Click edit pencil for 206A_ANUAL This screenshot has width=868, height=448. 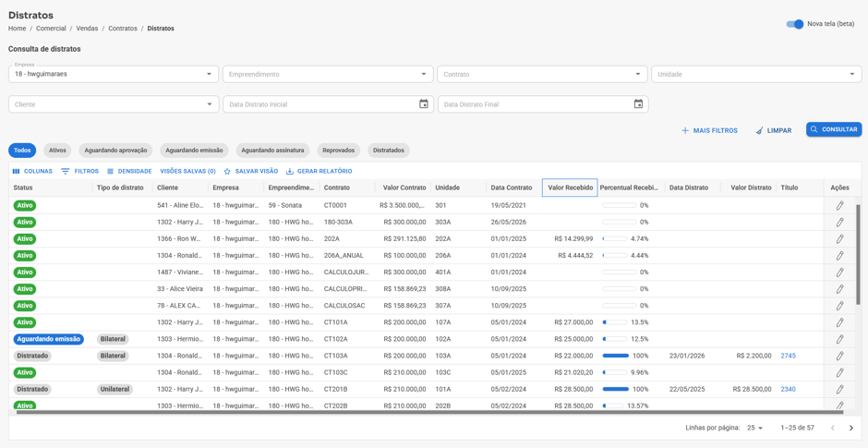(x=839, y=256)
